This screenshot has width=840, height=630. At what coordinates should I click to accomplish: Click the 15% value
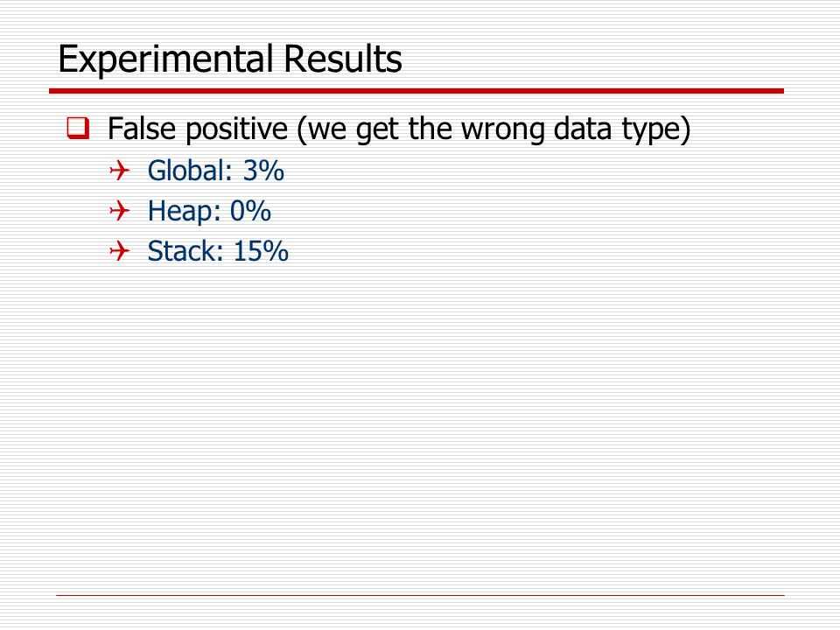pyautogui.click(x=261, y=251)
